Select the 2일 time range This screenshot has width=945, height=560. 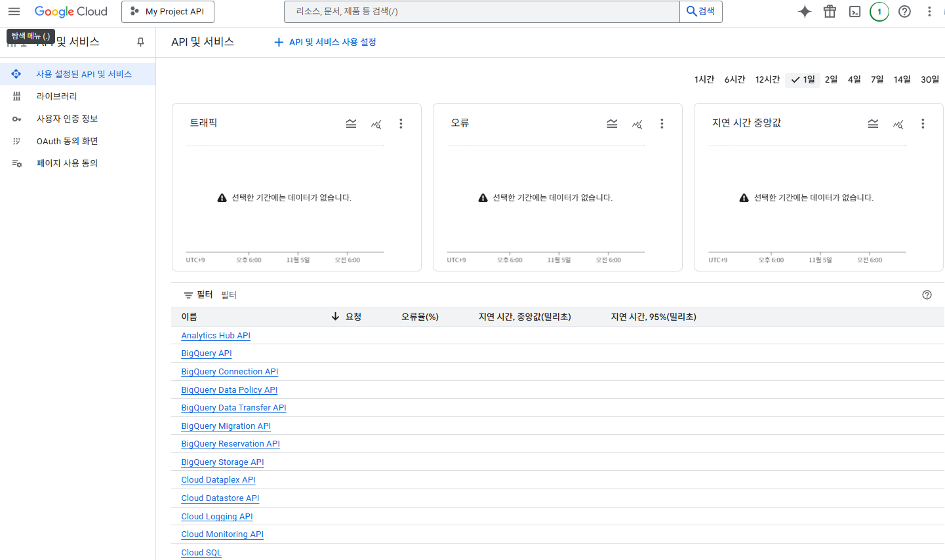(x=831, y=79)
